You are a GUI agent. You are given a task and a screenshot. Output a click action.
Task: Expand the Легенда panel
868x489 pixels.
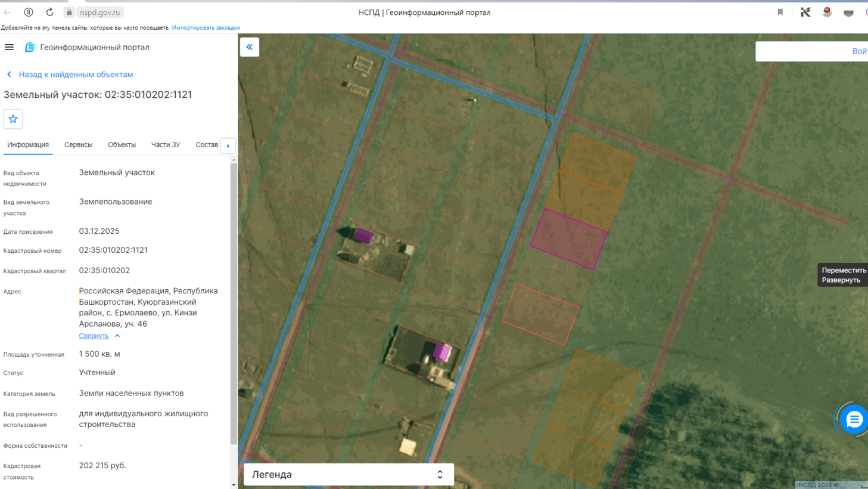point(349,474)
